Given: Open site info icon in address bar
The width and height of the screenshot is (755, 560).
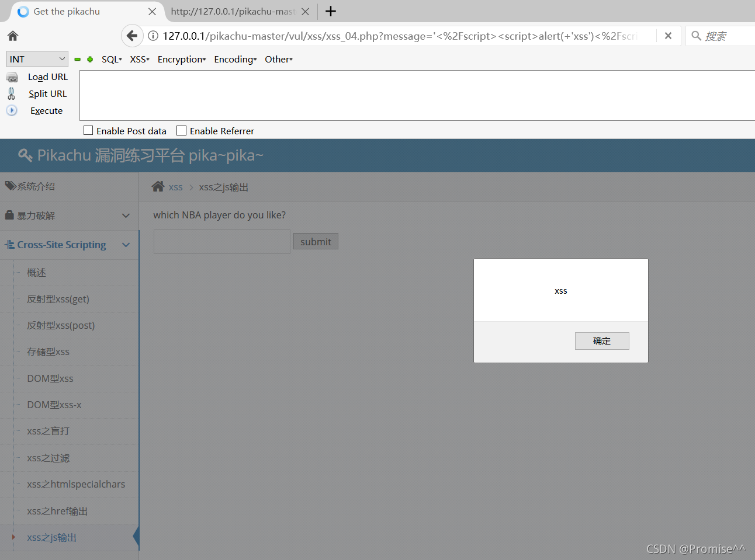Looking at the screenshot, I should coord(153,36).
